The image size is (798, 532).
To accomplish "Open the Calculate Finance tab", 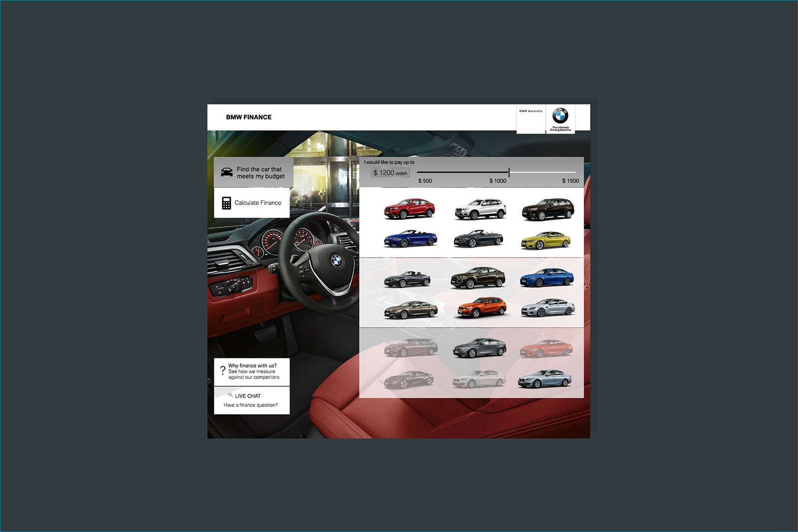I will click(252, 203).
